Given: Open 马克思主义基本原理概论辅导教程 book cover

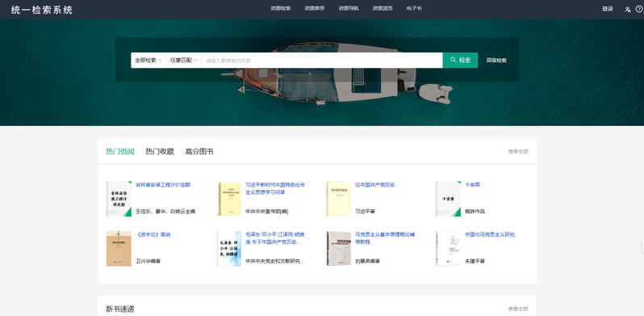Looking at the screenshot, I should pyautogui.click(x=339, y=249).
